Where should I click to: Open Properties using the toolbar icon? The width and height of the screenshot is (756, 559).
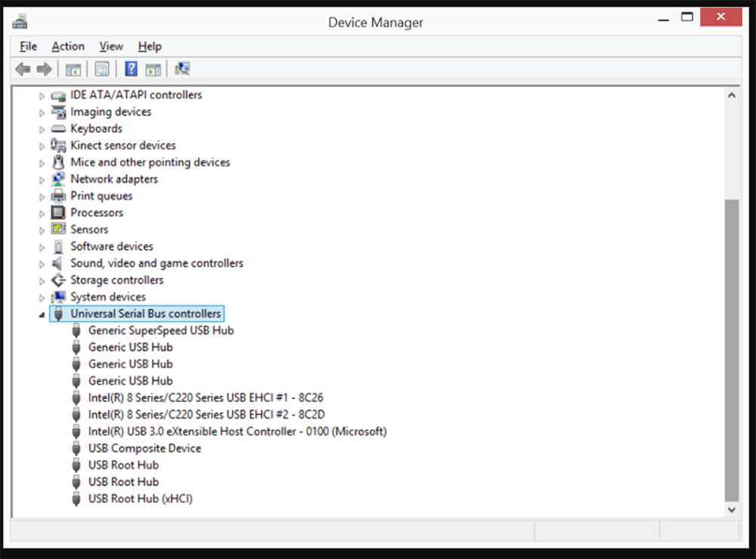click(101, 69)
